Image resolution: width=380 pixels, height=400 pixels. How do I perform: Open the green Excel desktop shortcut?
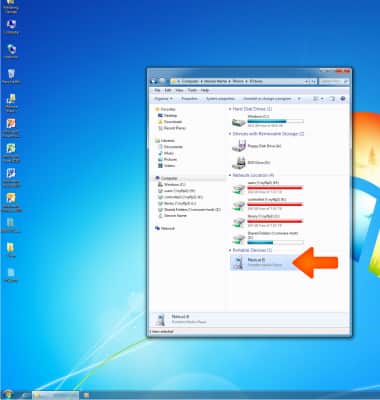point(11,153)
